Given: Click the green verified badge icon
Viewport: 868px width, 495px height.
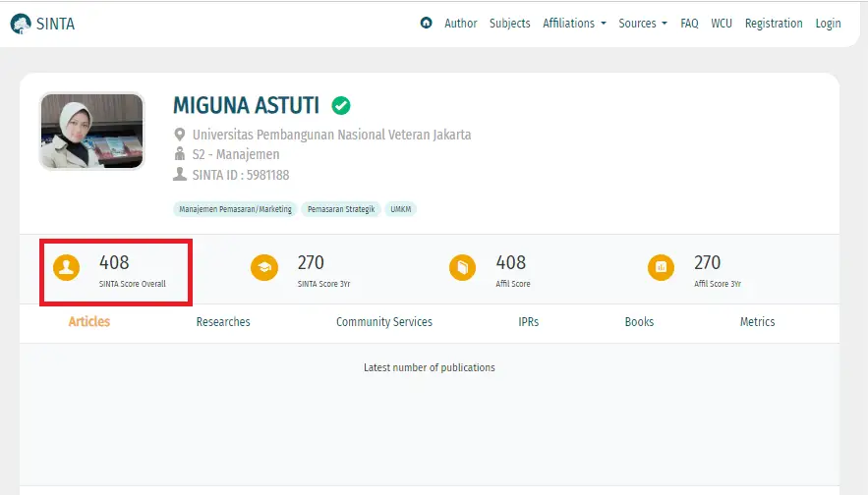Looking at the screenshot, I should 341,105.
